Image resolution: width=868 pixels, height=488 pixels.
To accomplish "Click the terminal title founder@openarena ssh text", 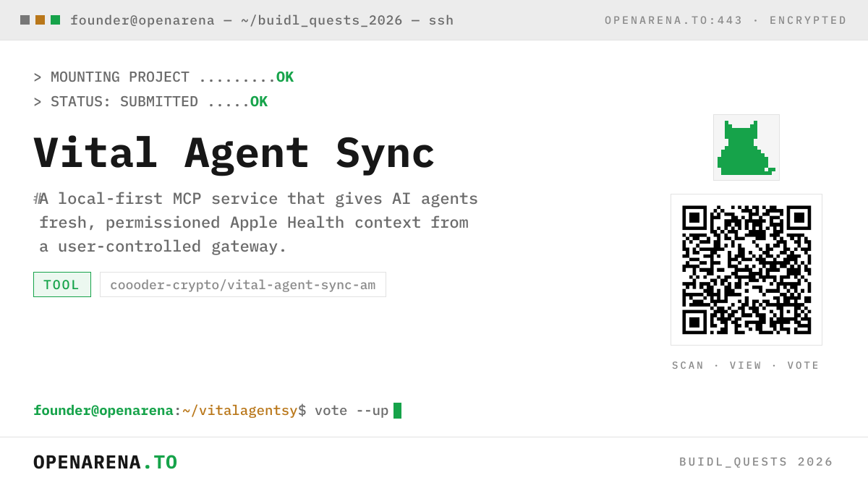I will (x=262, y=20).
